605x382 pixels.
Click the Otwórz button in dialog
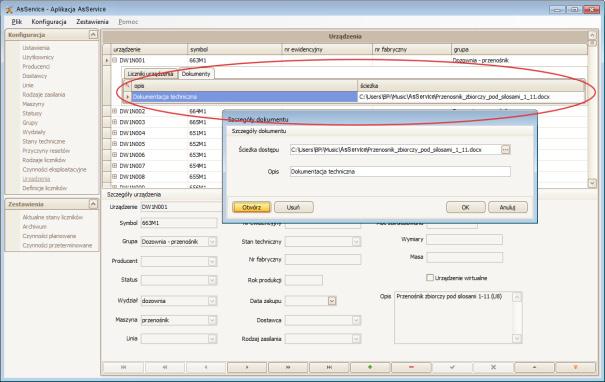coord(252,207)
